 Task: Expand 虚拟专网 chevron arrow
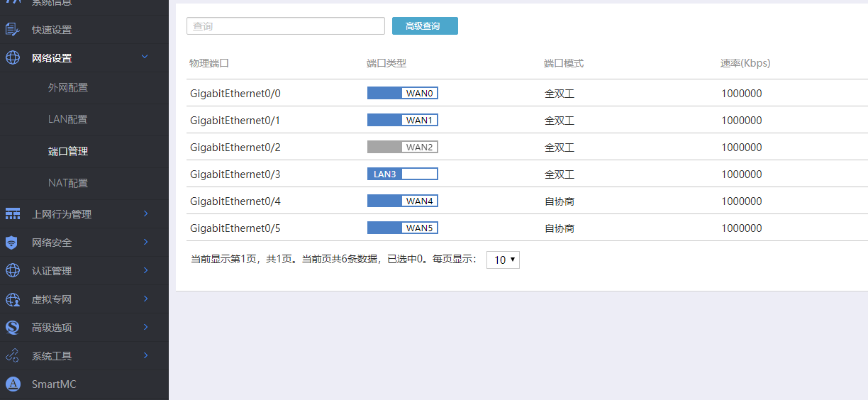tap(145, 299)
